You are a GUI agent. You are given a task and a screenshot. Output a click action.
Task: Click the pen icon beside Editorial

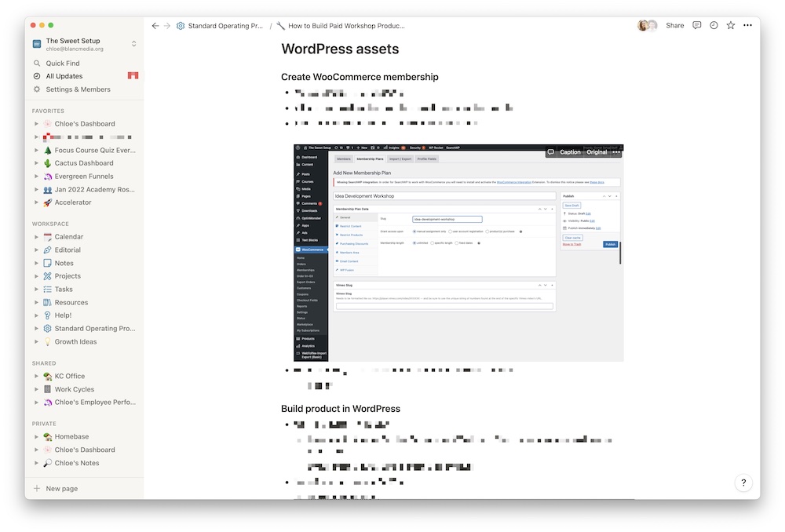[48, 250]
